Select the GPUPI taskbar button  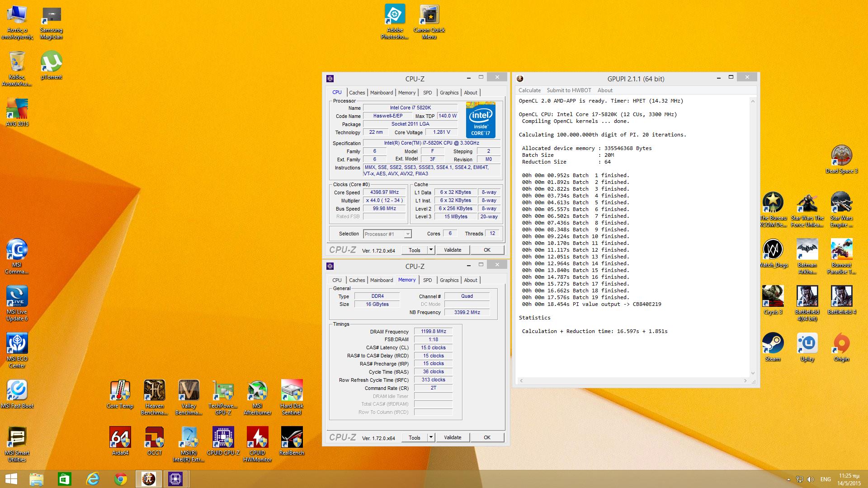149,479
